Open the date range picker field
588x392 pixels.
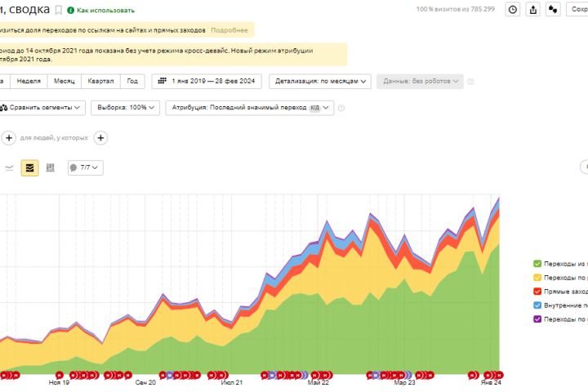[x=208, y=82]
